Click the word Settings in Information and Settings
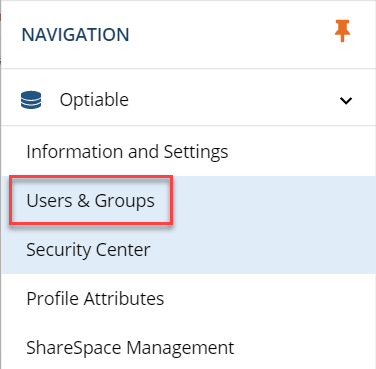 pos(196,152)
